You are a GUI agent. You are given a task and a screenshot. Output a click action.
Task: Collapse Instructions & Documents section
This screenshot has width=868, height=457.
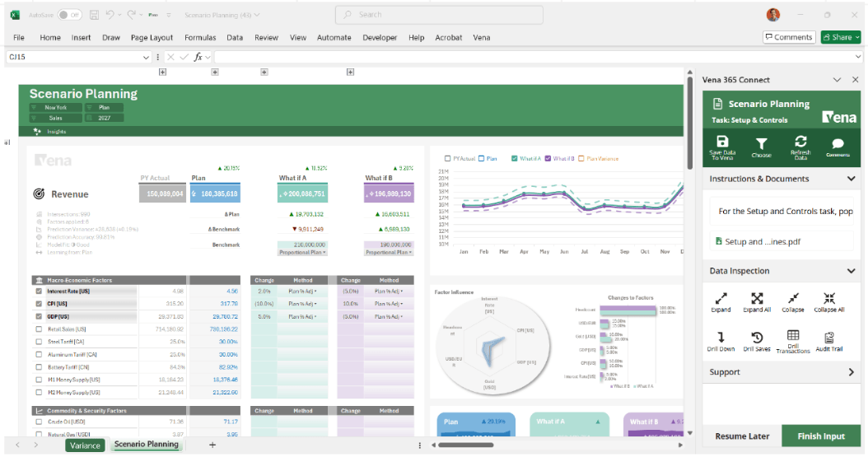(851, 179)
